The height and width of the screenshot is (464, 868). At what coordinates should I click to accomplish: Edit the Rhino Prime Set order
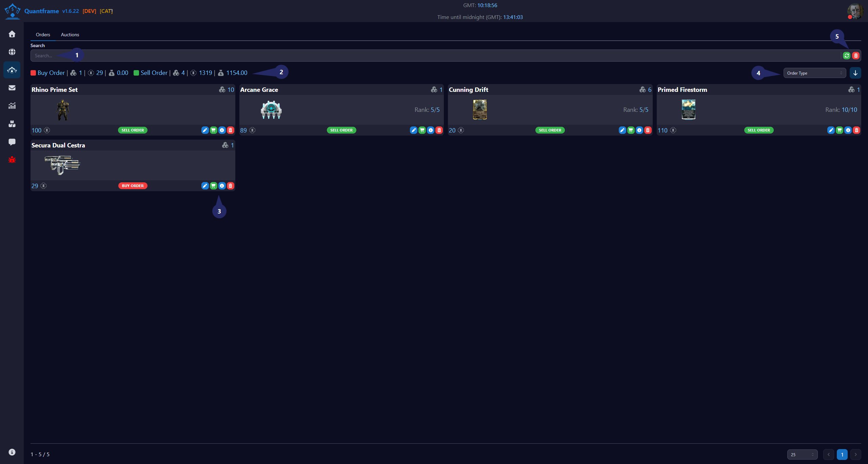click(205, 130)
